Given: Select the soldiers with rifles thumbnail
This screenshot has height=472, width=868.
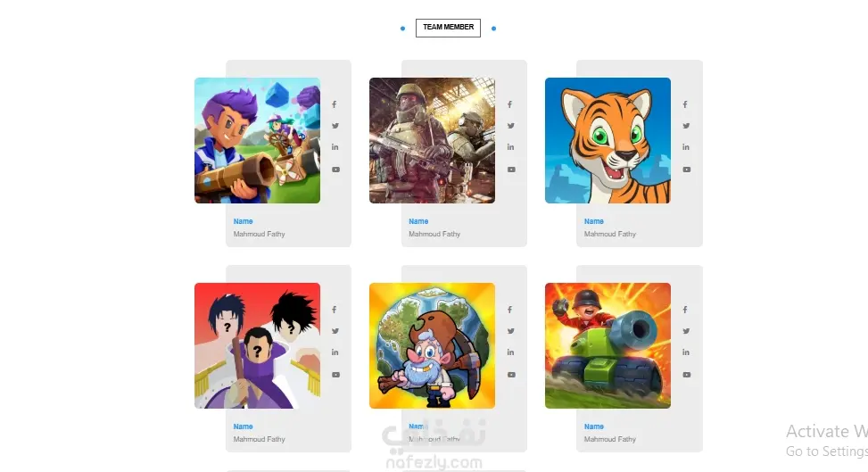Looking at the screenshot, I should tap(433, 141).
